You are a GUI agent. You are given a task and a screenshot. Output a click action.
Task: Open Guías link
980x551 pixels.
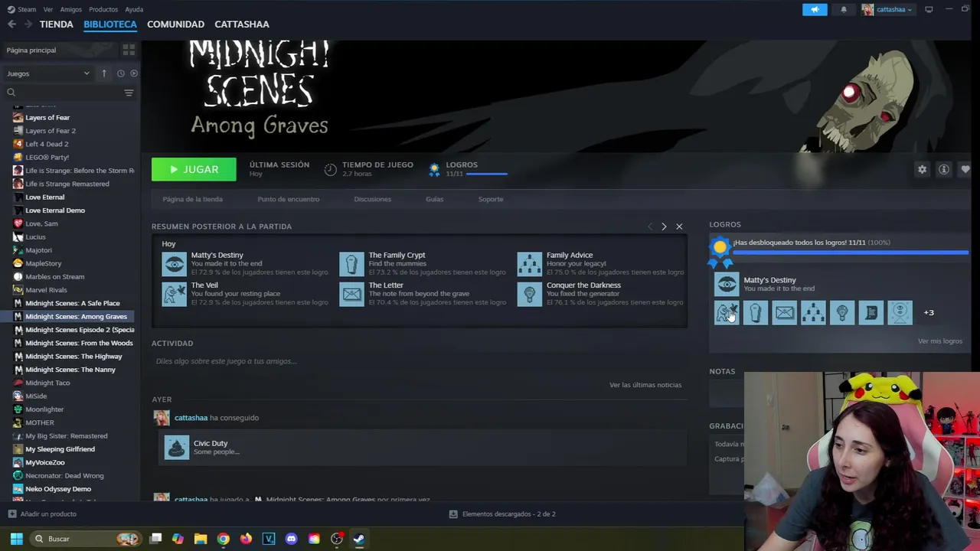pyautogui.click(x=434, y=199)
